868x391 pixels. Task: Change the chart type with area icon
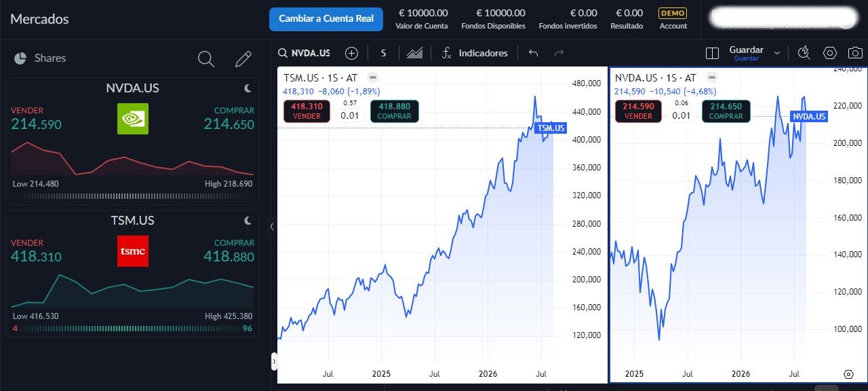pos(415,53)
